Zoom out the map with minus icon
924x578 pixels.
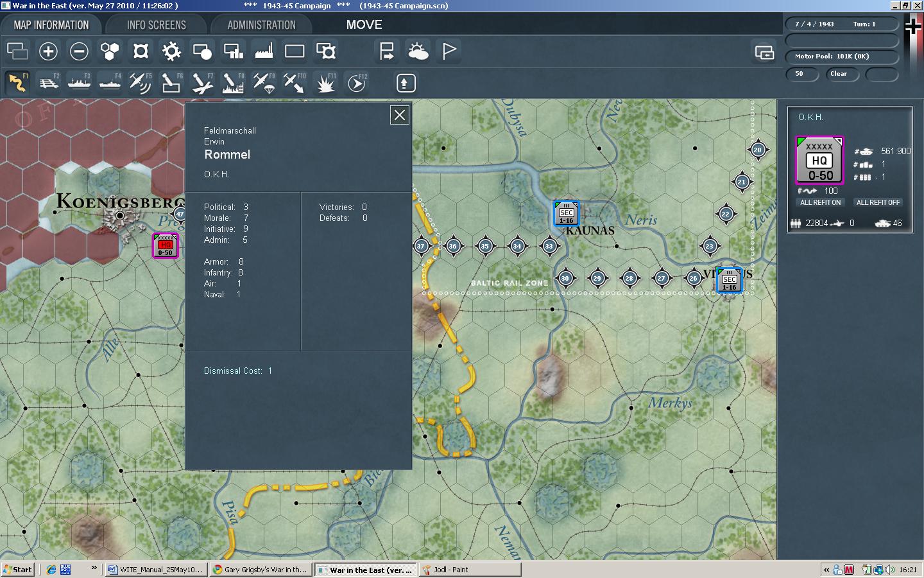[x=79, y=51]
